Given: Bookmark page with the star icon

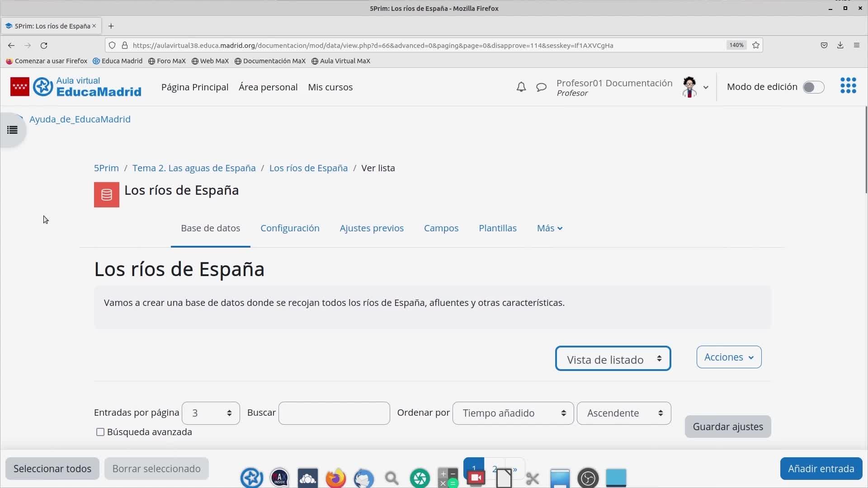Looking at the screenshot, I should point(755,45).
